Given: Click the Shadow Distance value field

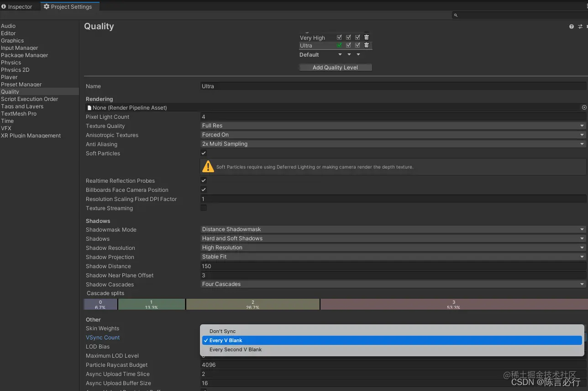Looking at the screenshot, I should (393, 266).
